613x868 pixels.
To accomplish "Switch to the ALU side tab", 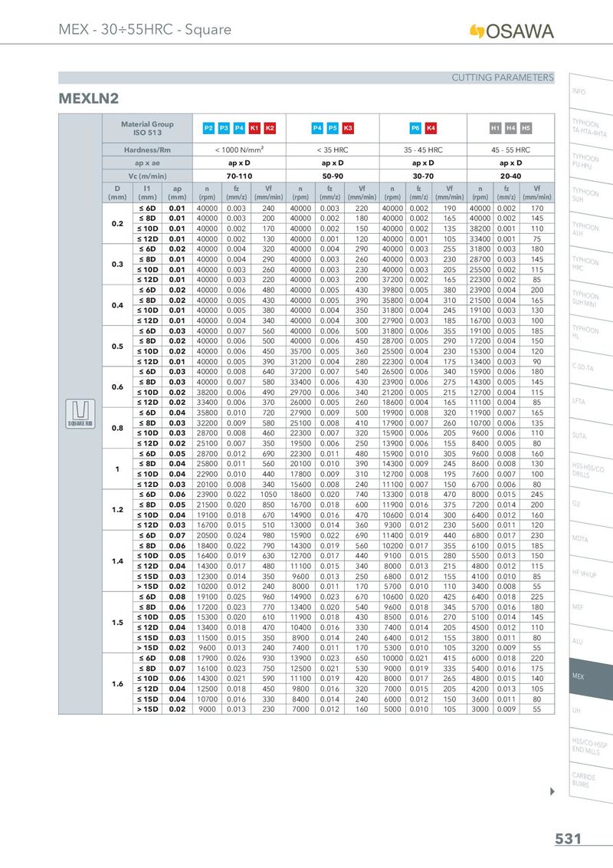I will click(x=590, y=642).
